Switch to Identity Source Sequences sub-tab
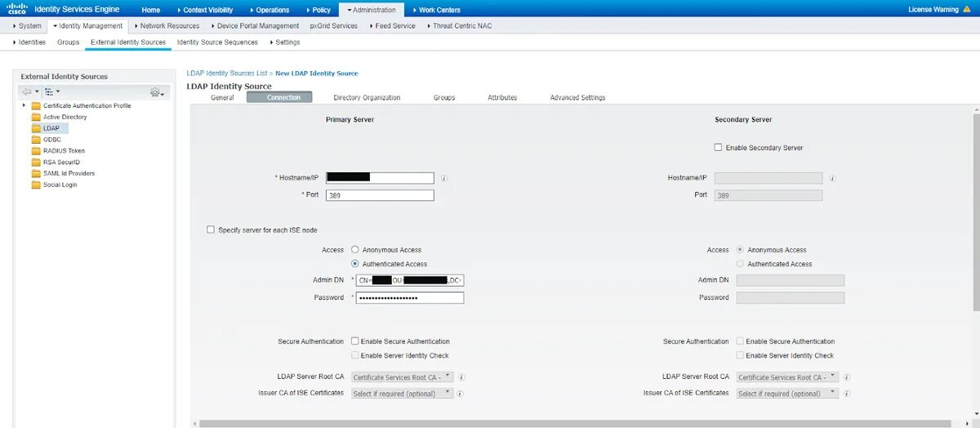Screen dimensions: 980x428 coord(217,42)
